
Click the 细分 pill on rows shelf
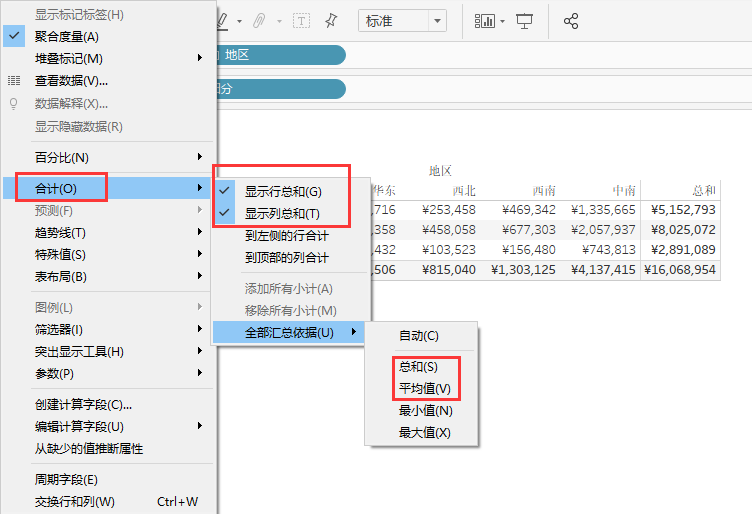tap(281, 89)
